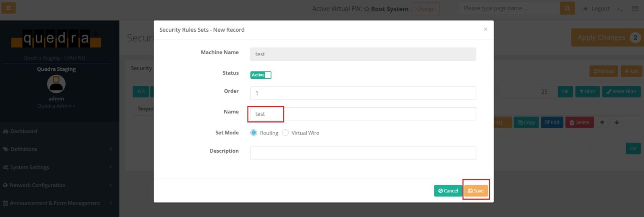This screenshot has width=644, height=217.
Task: Open the Quedra Admin user dropdown
Action: tap(56, 106)
